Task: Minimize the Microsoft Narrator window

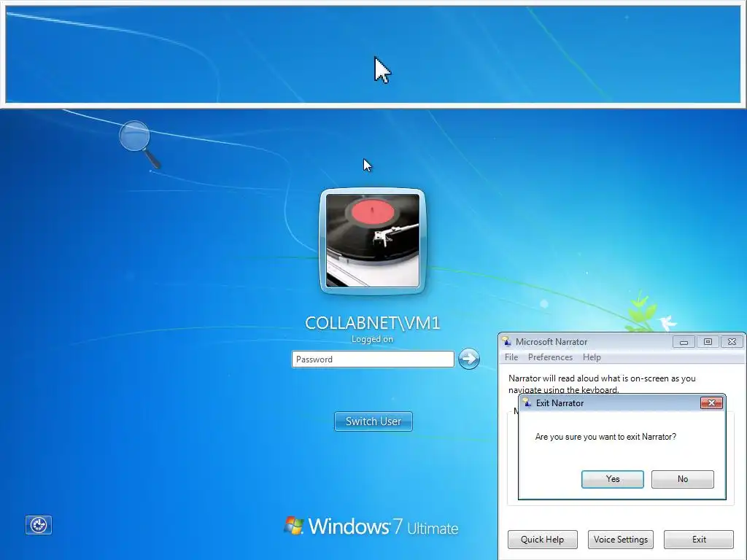Action: (684, 342)
